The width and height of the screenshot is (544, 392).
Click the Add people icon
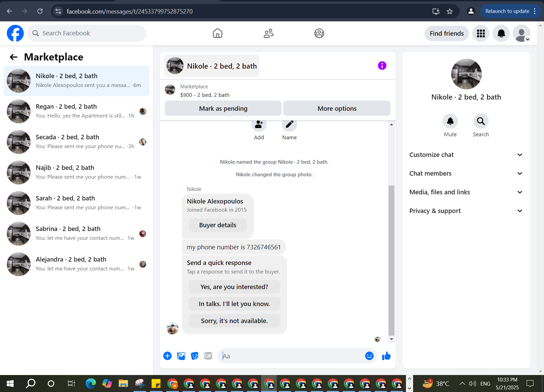(x=259, y=125)
